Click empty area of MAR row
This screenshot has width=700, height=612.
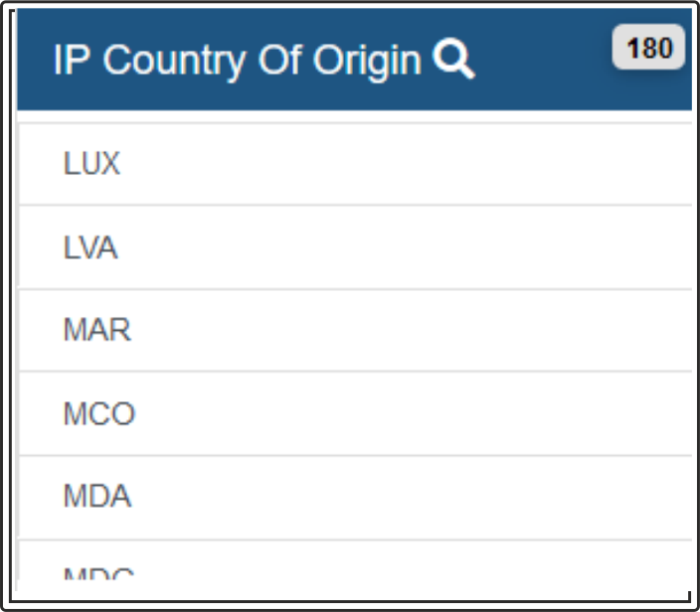pos(402,330)
